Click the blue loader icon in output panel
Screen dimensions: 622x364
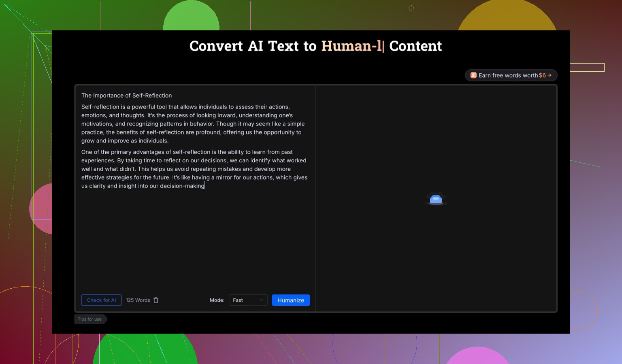436,199
